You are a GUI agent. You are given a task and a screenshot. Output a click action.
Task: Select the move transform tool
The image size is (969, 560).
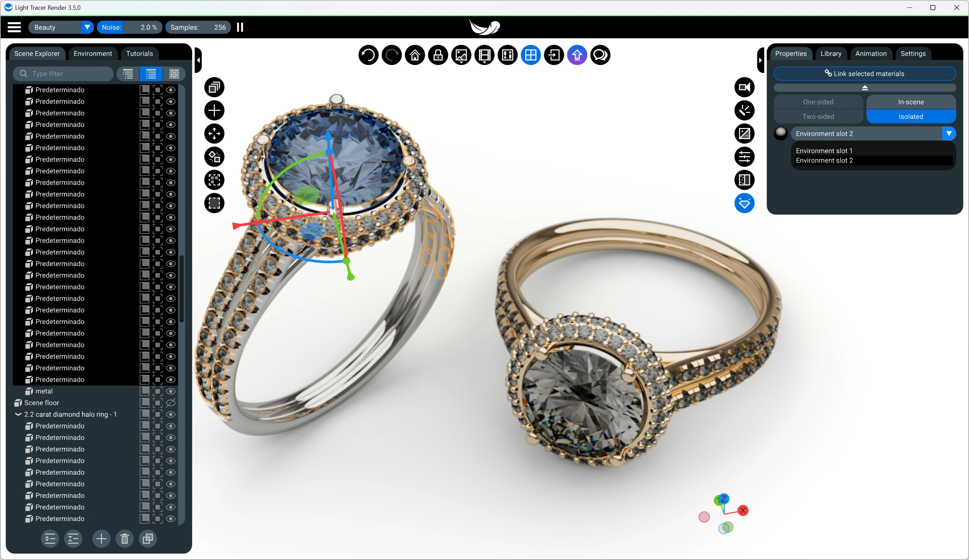(x=214, y=134)
